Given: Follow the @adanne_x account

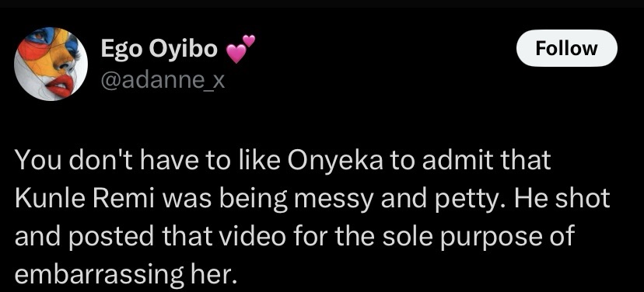Looking at the screenshot, I should 567,48.
